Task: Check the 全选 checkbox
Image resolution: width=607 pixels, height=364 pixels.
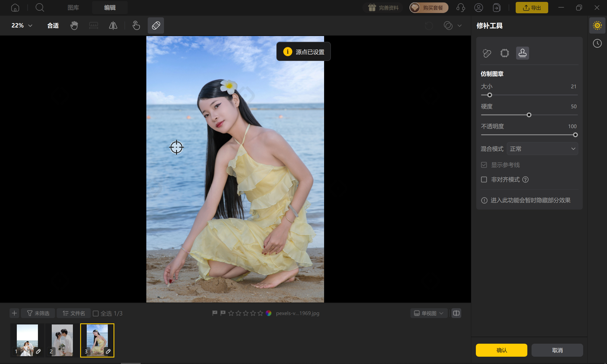Action: 96,313
